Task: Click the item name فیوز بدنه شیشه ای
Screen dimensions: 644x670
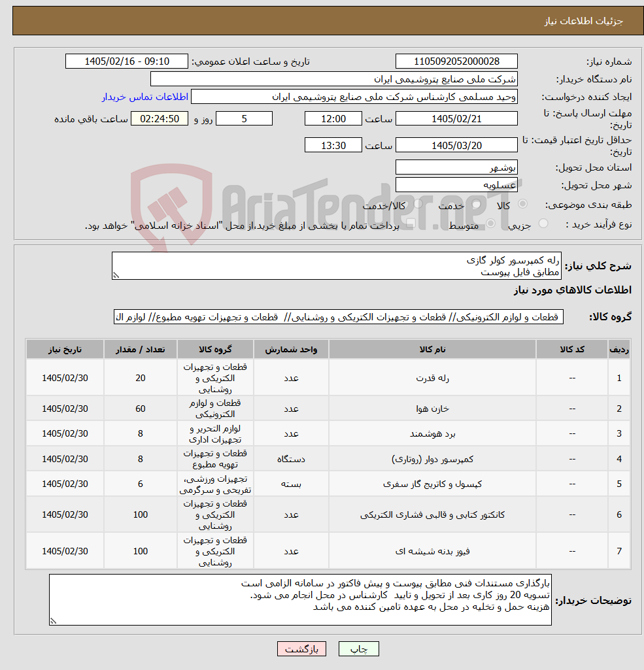Action: [x=432, y=551]
